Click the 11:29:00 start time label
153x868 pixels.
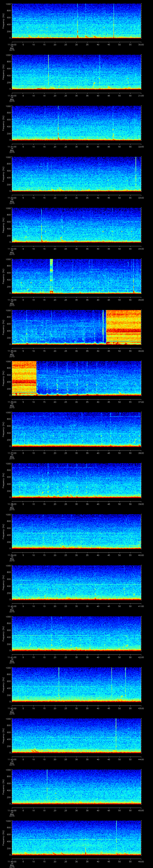click(x=12, y=44)
